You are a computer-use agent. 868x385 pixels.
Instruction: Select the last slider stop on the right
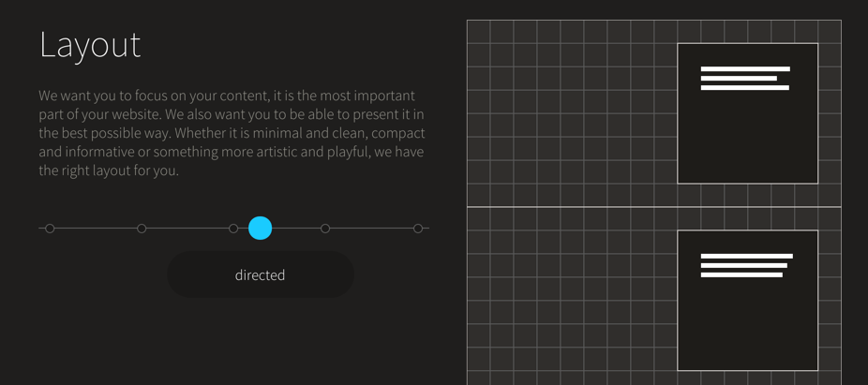418,229
